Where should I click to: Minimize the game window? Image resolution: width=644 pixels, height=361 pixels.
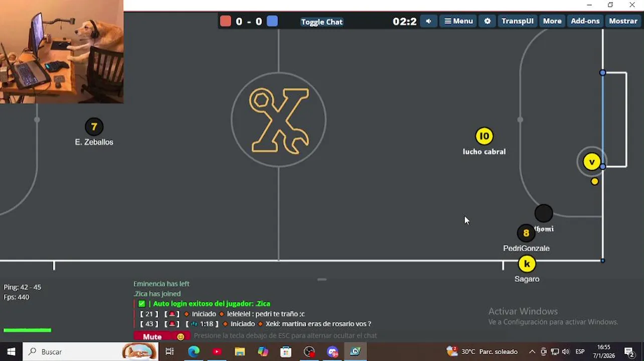tap(589, 5)
